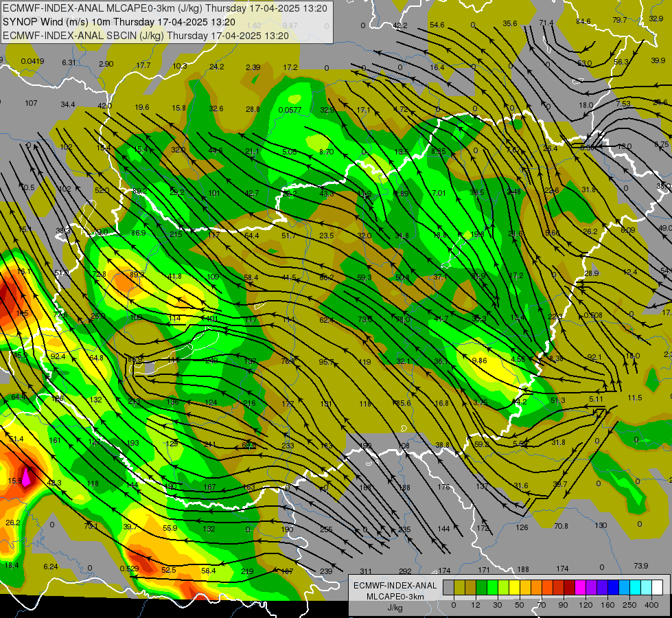Click the legend scale label 160
The height and width of the screenshot is (618, 672).
pyautogui.click(x=607, y=605)
